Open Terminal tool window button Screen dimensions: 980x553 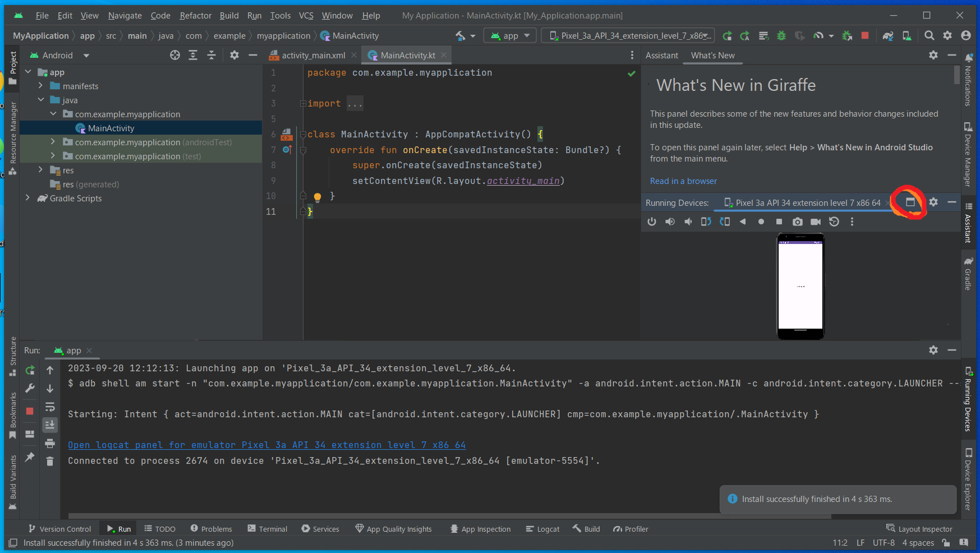(x=267, y=529)
